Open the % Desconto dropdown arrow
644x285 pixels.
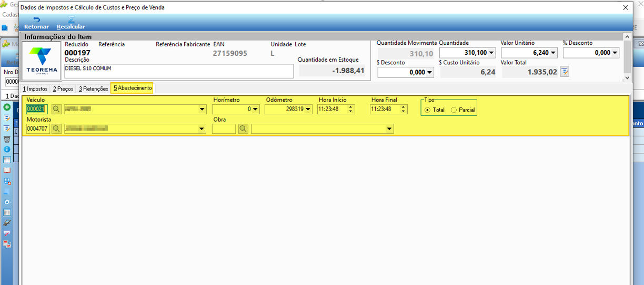(x=615, y=53)
